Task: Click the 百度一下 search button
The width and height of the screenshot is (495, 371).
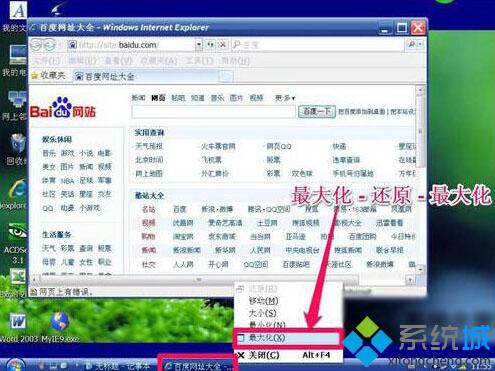Action: coord(317,111)
